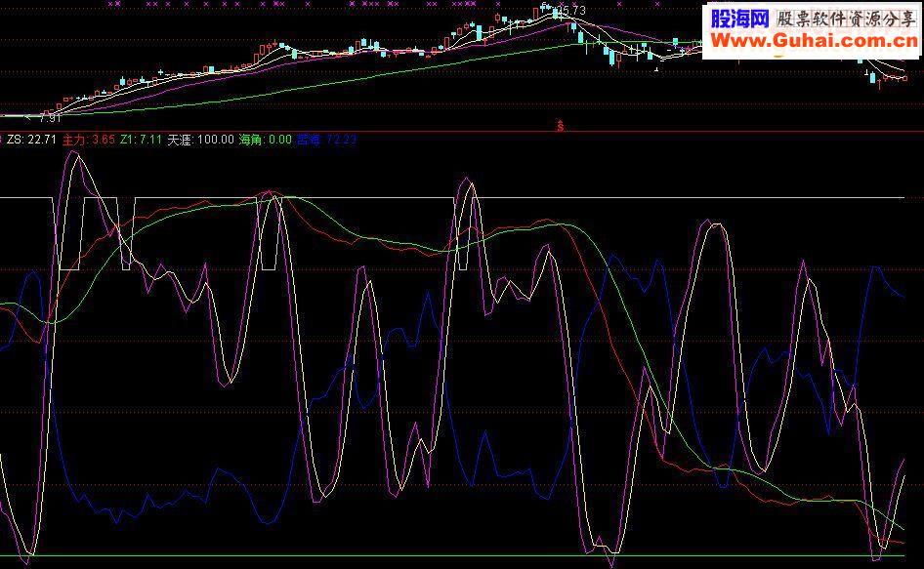Image resolution: width=924 pixels, height=569 pixels.
Task: Select the blue 苦海: 72.23 indicator label
Action: click(326, 140)
